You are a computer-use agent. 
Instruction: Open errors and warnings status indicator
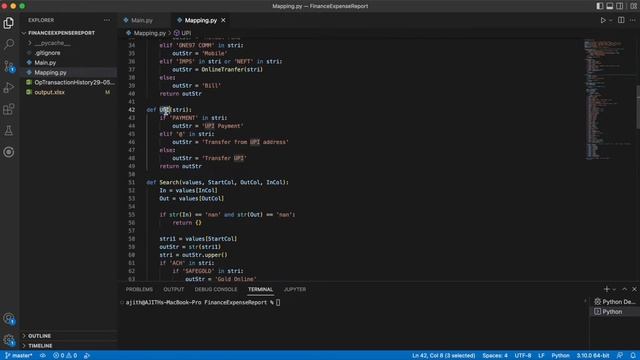click(x=65, y=356)
